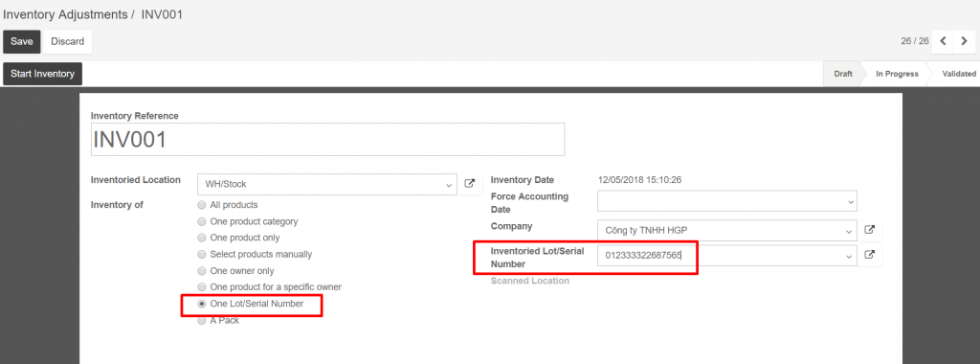The height and width of the screenshot is (364, 980).
Task: Open external link for Company field
Action: [x=869, y=230]
